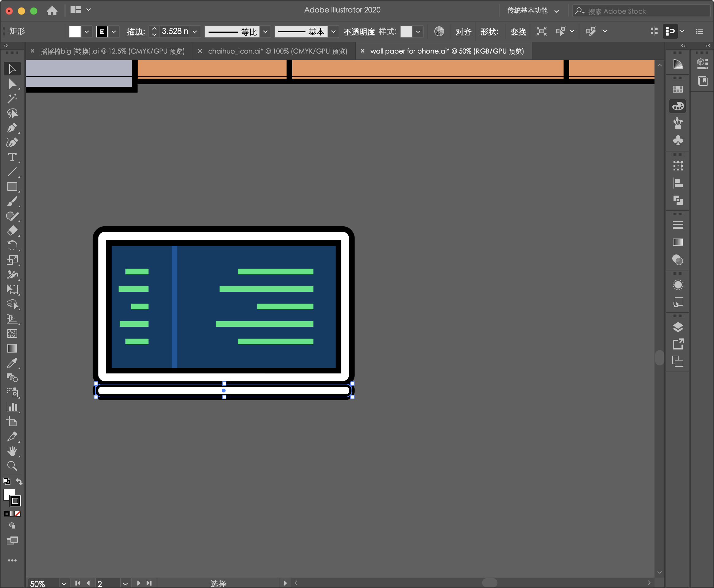Select the Perspective Grid tool
The image size is (714, 588).
[12, 319]
